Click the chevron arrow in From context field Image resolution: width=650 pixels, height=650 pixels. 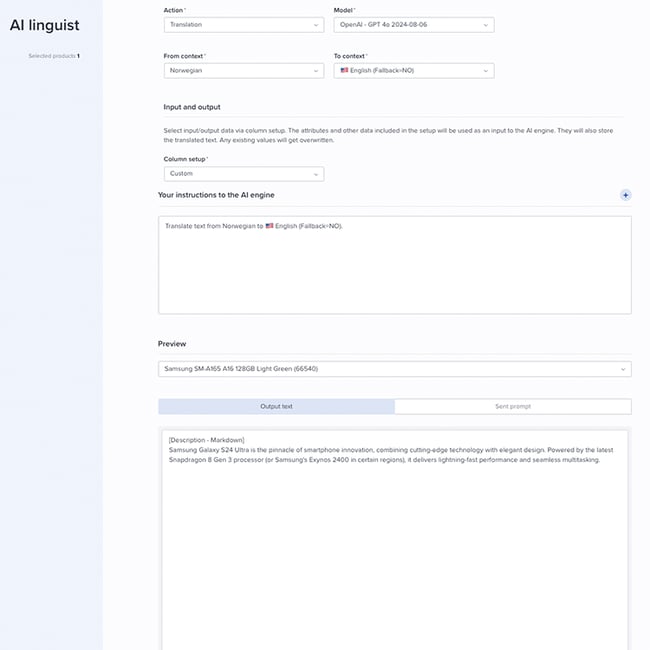316,71
